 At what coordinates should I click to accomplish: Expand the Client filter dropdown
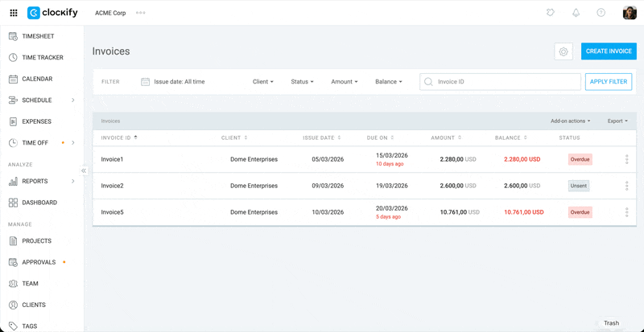tap(263, 82)
